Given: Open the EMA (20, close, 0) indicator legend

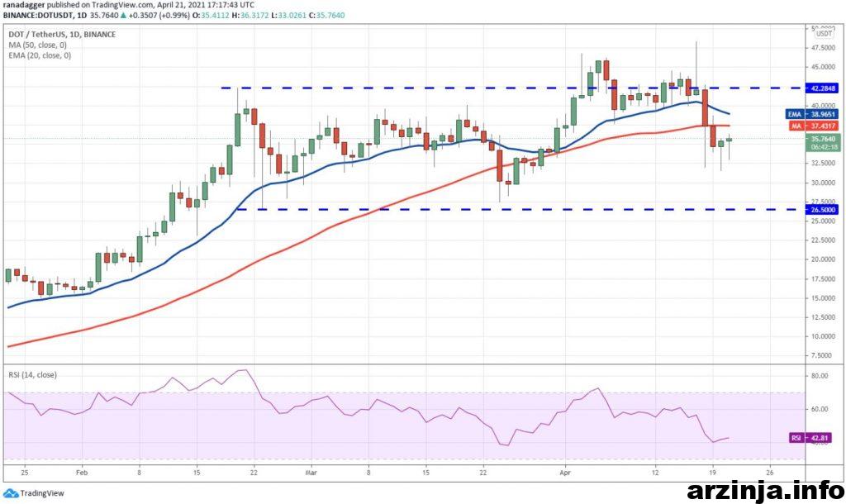Looking at the screenshot, I should pos(38,55).
